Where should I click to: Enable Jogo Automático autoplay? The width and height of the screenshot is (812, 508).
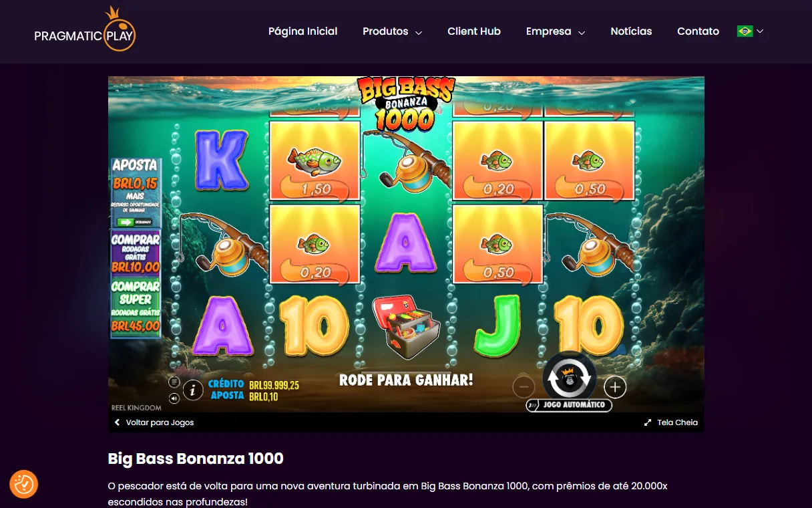(569, 405)
